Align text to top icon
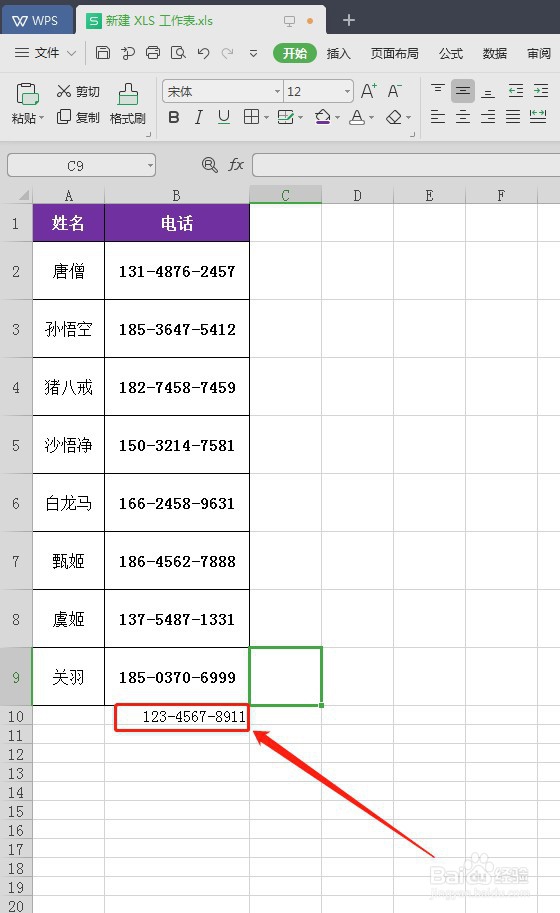The width and height of the screenshot is (560, 913). [438, 91]
